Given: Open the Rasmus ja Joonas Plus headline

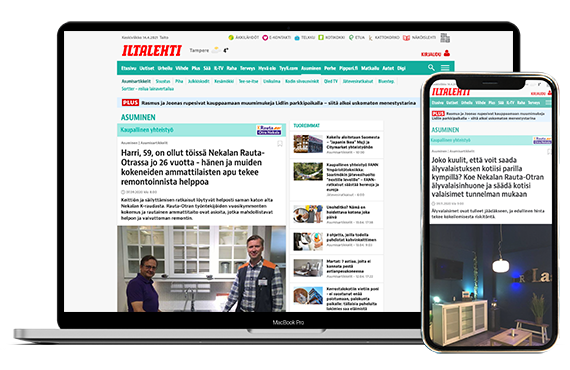Looking at the screenshot, I should point(278,103).
